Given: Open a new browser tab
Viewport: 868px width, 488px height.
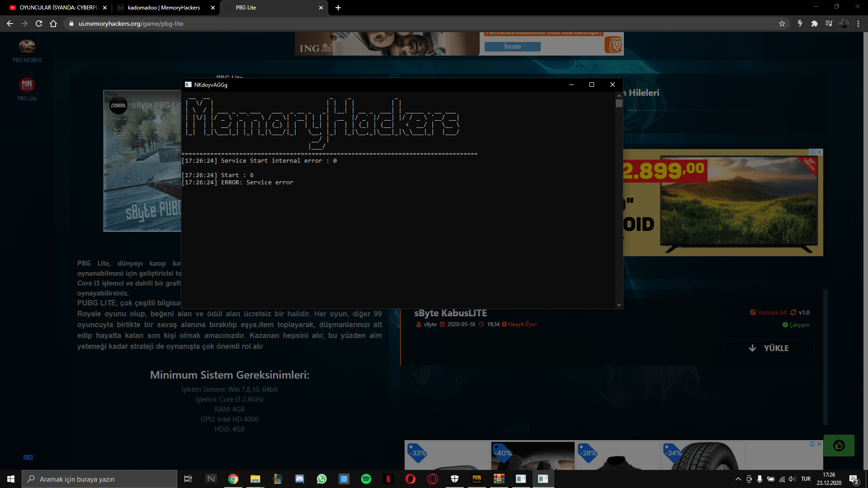Looking at the screenshot, I should click(x=338, y=8).
